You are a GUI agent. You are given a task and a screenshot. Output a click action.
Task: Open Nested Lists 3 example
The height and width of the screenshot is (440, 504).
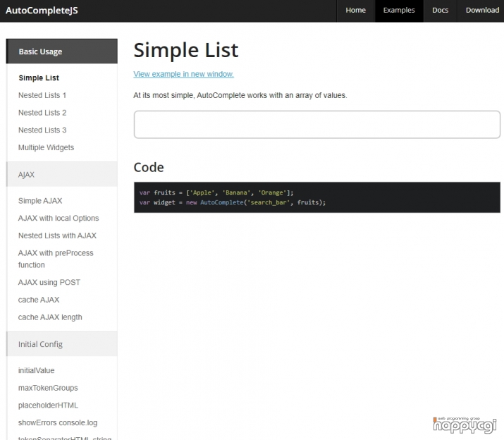click(x=42, y=130)
